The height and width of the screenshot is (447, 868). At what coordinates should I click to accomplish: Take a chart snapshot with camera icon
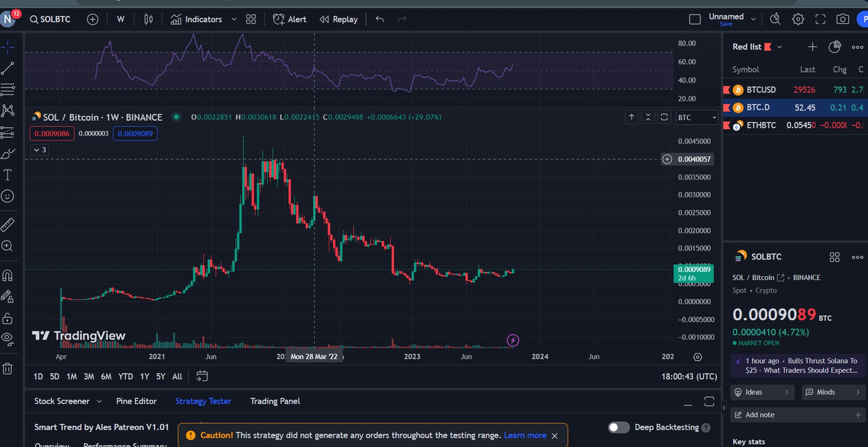click(843, 20)
